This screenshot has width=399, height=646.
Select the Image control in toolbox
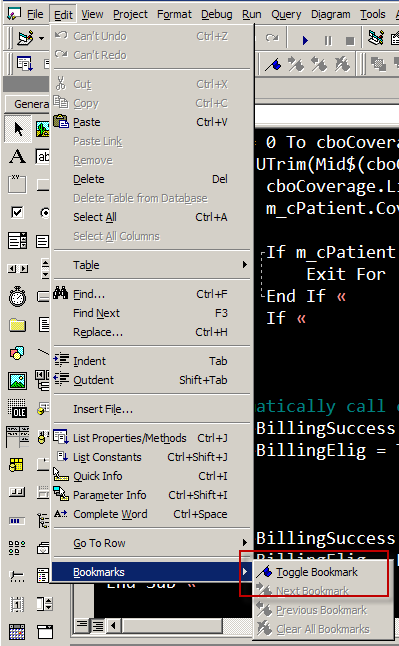coord(17,380)
